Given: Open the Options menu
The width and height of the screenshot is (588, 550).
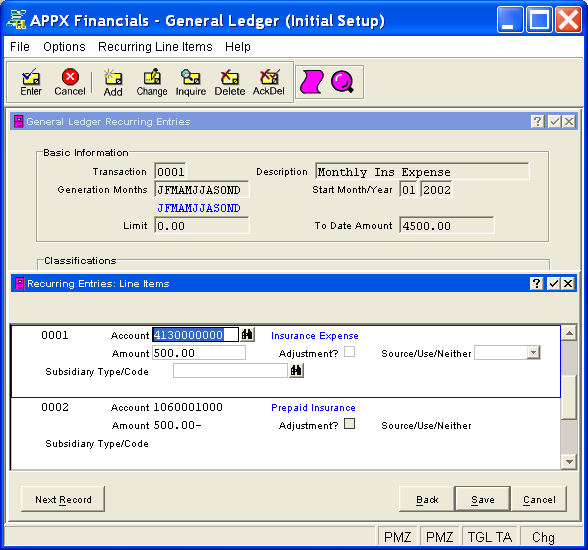Looking at the screenshot, I should pos(64,47).
